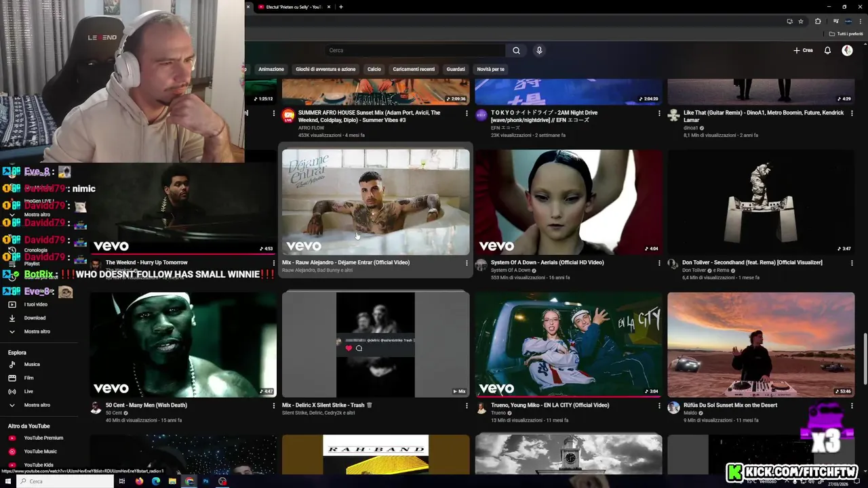Open YouTube Music link in sidebar

pos(41,451)
